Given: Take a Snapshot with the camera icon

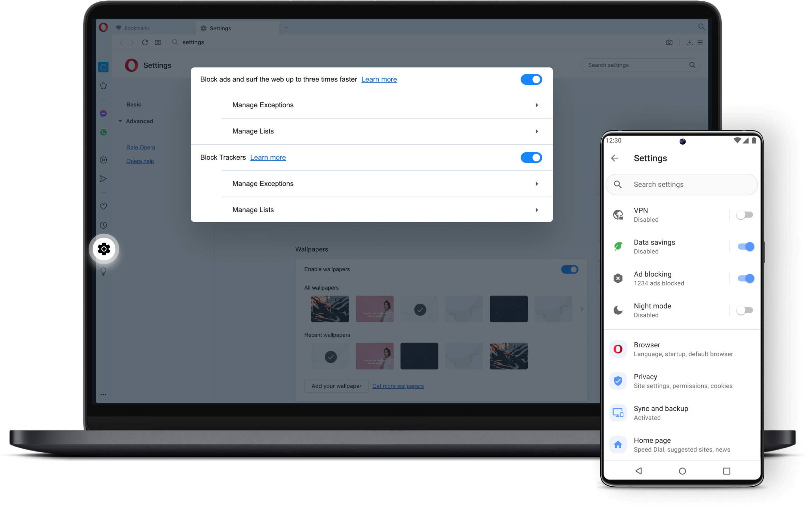Looking at the screenshot, I should click(x=669, y=42).
